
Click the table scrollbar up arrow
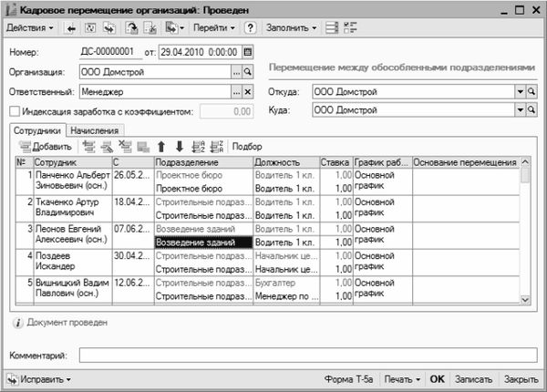point(525,162)
